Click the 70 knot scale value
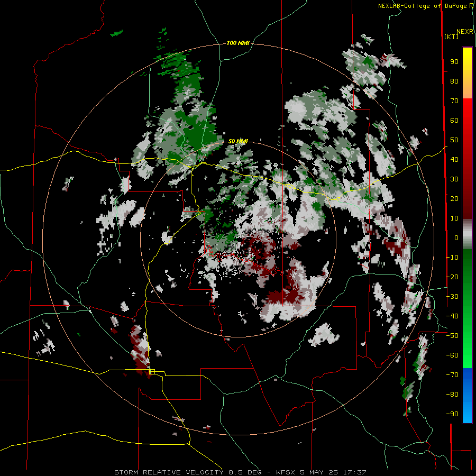 pyautogui.click(x=454, y=101)
